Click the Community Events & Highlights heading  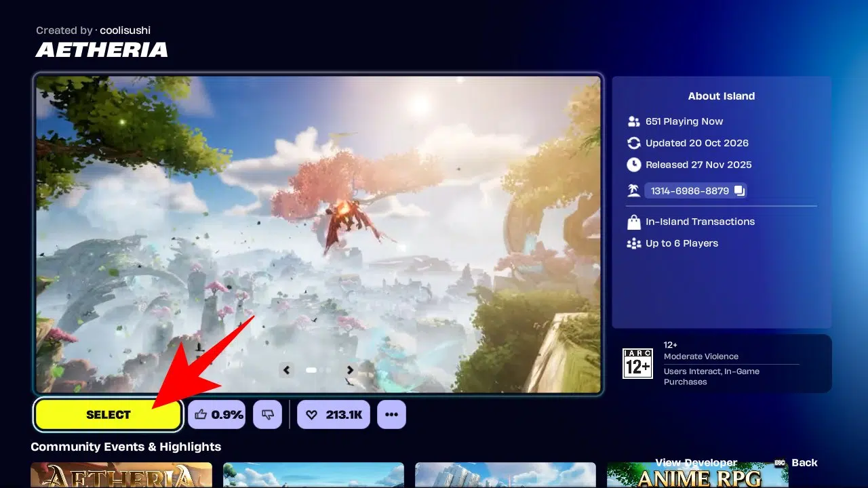126,447
